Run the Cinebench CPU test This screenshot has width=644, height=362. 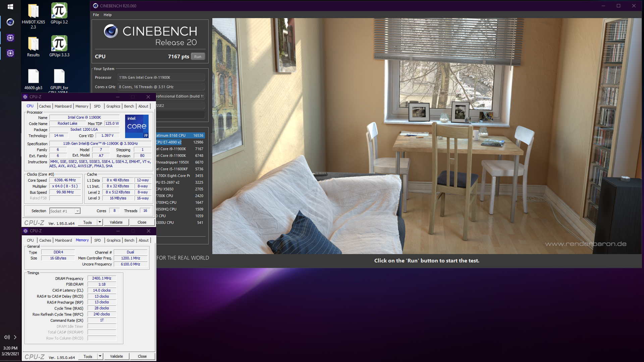pos(198,57)
